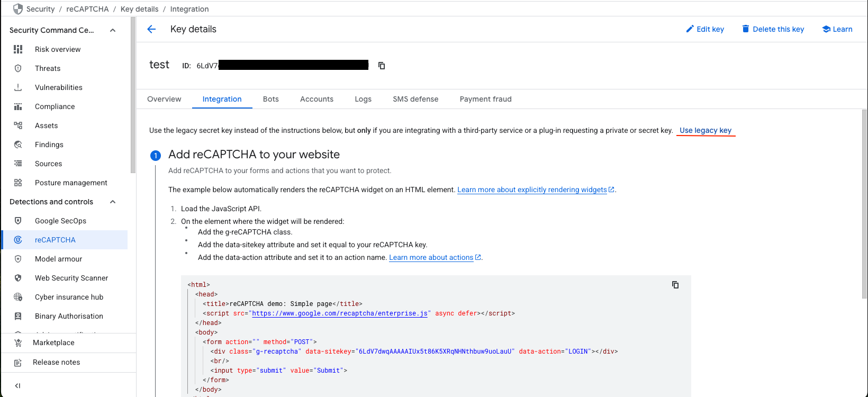Click the Findings search icon
This screenshot has height=397, width=868.
18,145
